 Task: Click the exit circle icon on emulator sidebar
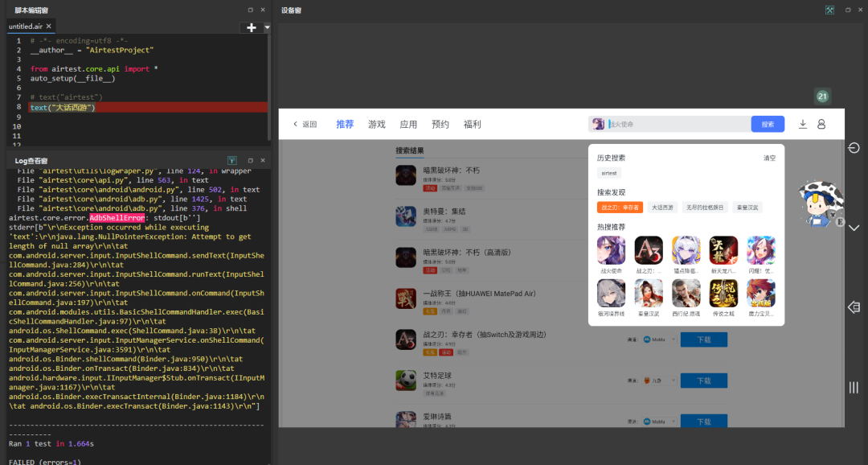point(854,147)
